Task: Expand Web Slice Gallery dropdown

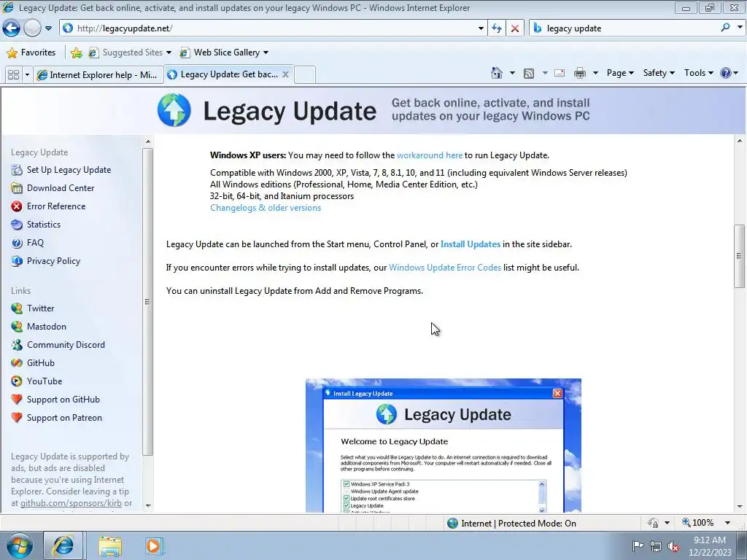Action: (x=266, y=52)
